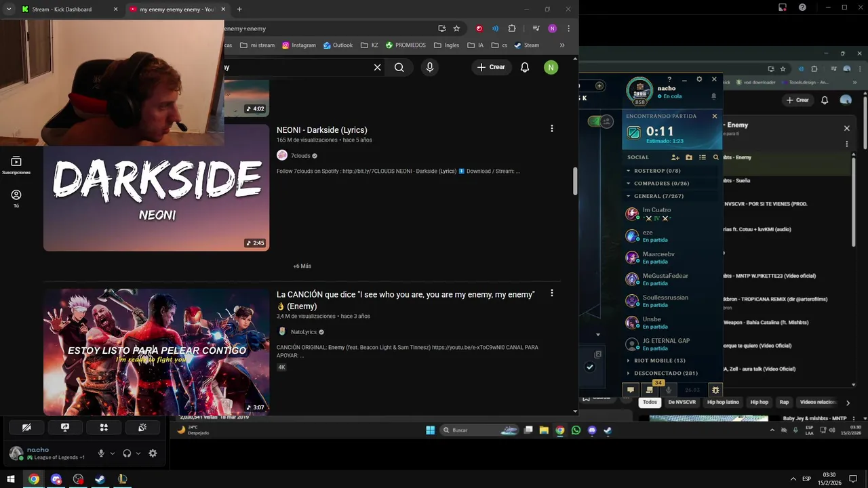Viewport: 868px width, 488px height.
Task: Open Chrome tab search dropdown arrow
Action: pyautogui.click(x=9, y=9)
